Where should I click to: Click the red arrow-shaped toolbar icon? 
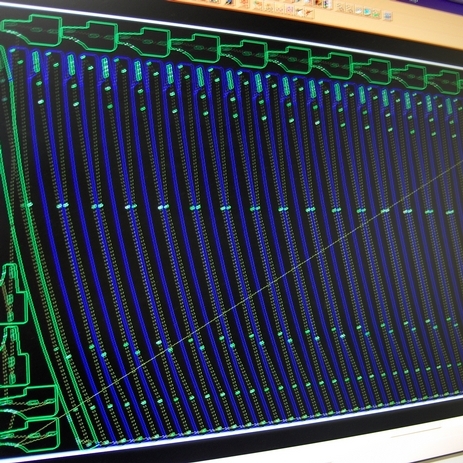309,12
